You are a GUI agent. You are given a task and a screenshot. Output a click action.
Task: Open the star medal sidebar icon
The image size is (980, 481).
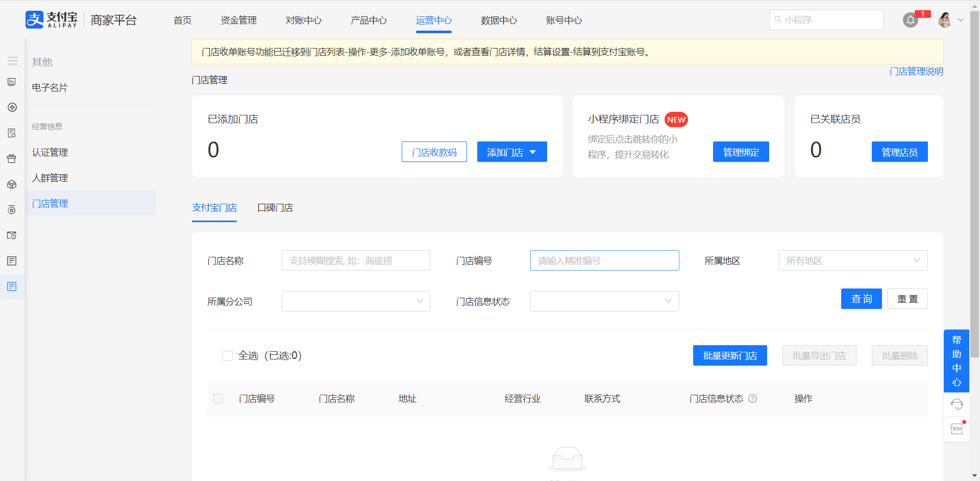pos(12,210)
